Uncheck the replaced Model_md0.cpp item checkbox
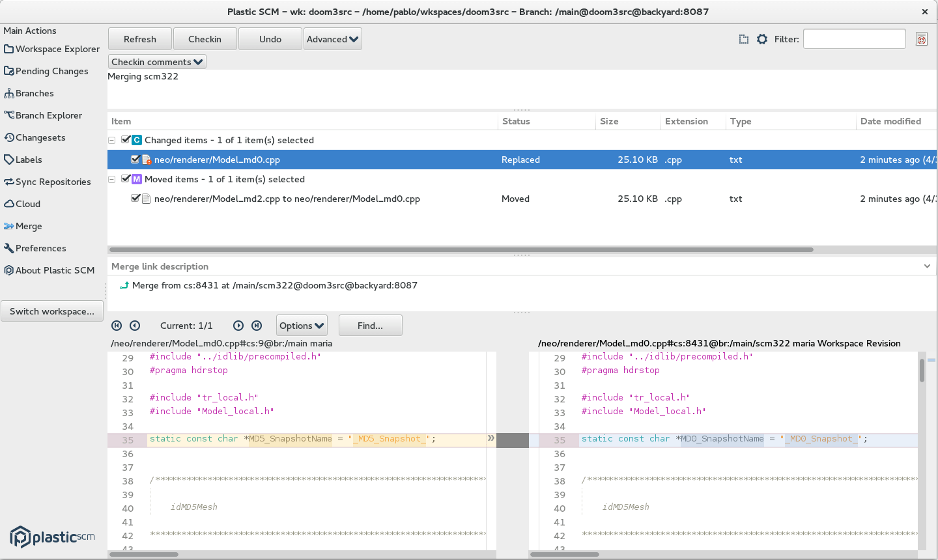This screenshot has height=560, width=938. 135,159
